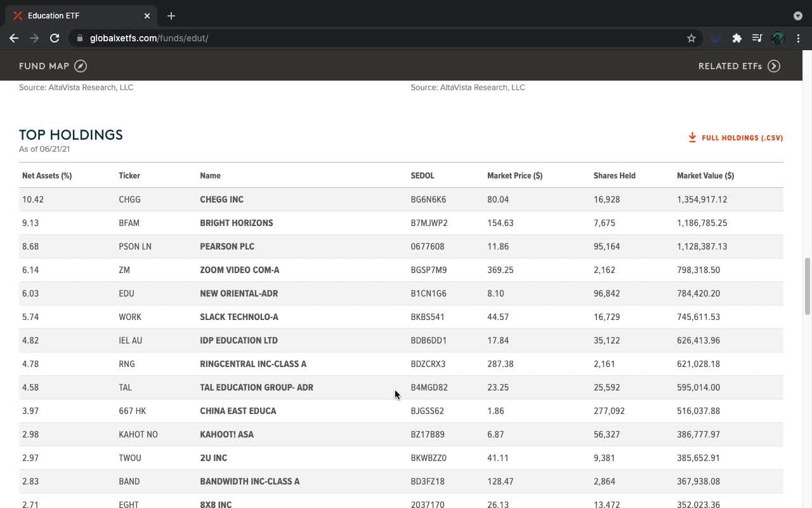Click the ZM ticker cell
812x508 pixels.
[x=124, y=270]
